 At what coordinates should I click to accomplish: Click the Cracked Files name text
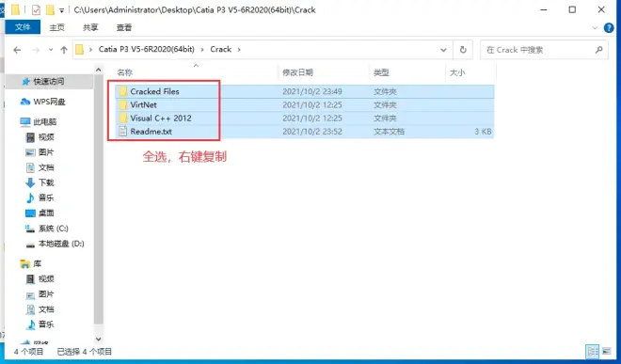155,91
